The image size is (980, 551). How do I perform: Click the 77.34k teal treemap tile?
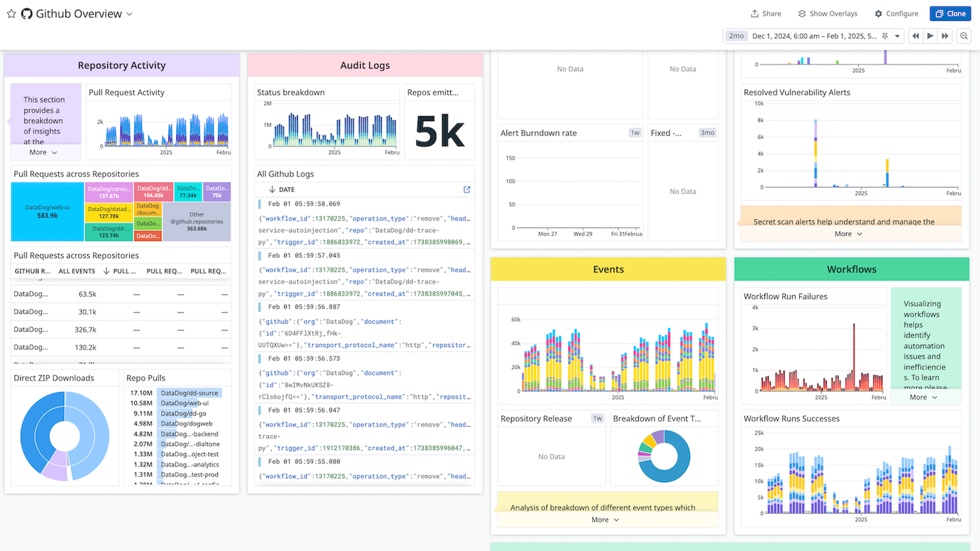189,192
